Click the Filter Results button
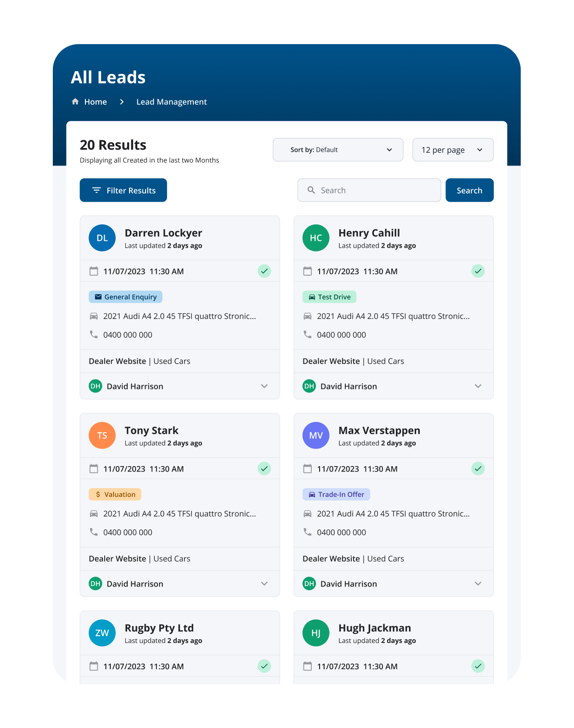This screenshot has width=574, height=728. pos(124,190)
